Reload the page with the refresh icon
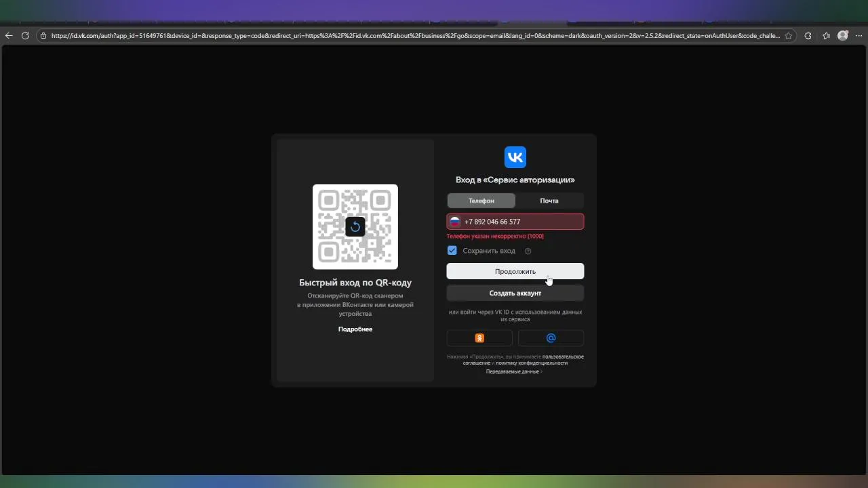This screenshot has width=868, height=488. pyautogui.click(x=25, y=36)
